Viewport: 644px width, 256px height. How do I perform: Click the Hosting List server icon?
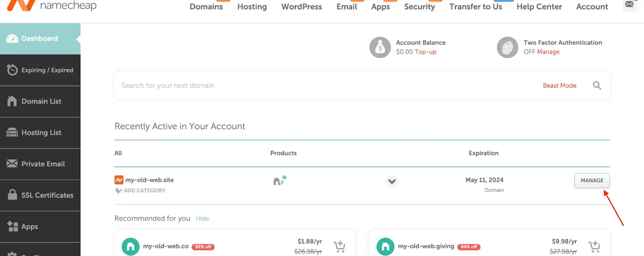coord(12,132)
